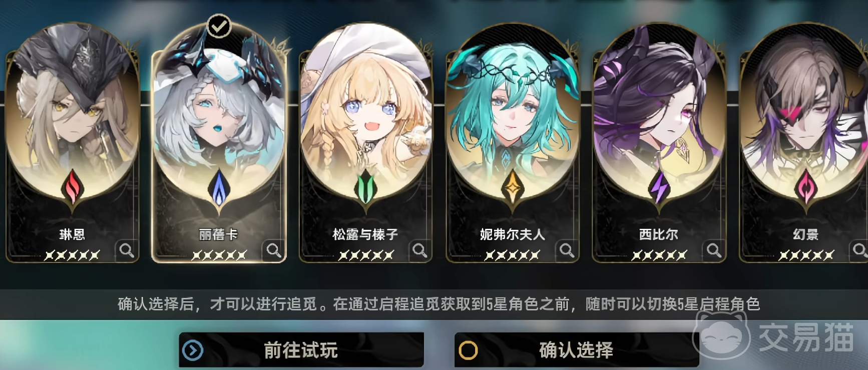Open magnifier details on 丽蓓卡 card

[x=273, y=250]
